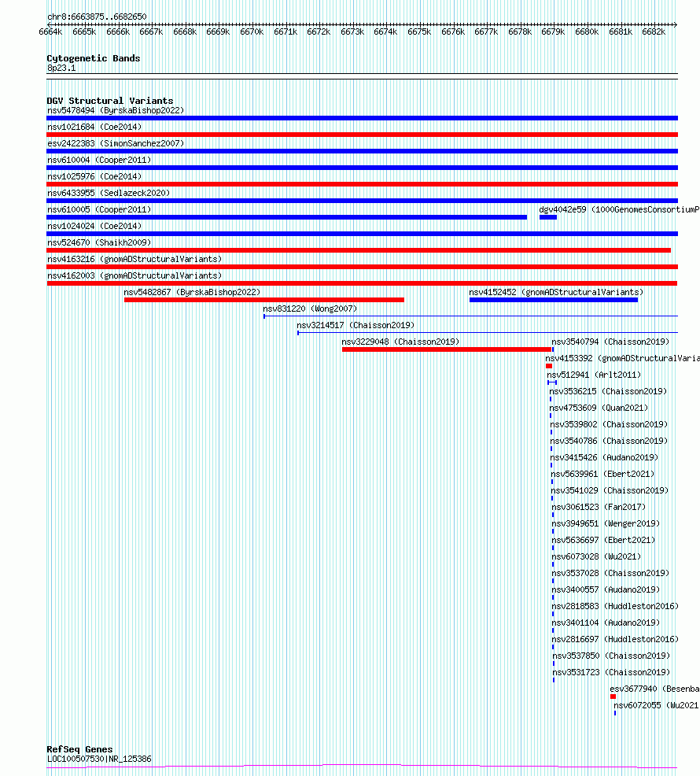
Task: Select nsv6072055 (Wu2021) label
Action: pyautogui.click(x=657, y=705)
